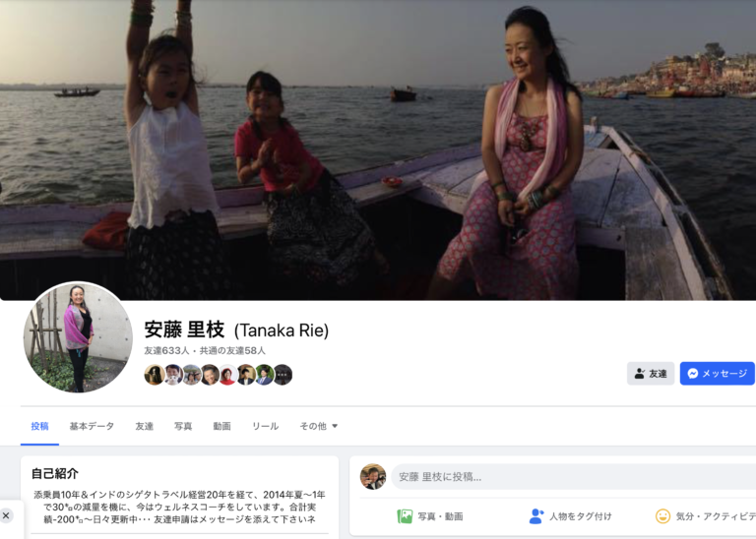756x539 pixels.
Task: Open the round profile picture
Action: (78, 336)
